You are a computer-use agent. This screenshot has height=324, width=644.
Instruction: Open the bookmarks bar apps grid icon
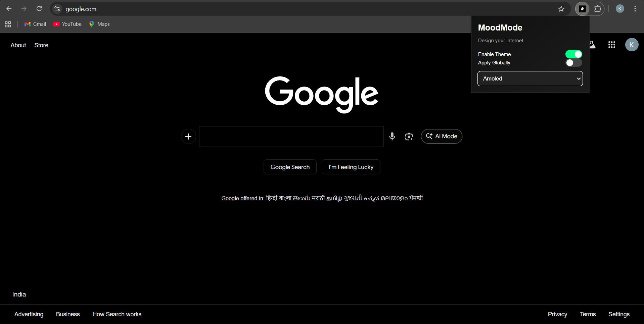click(x=8, y=24)
